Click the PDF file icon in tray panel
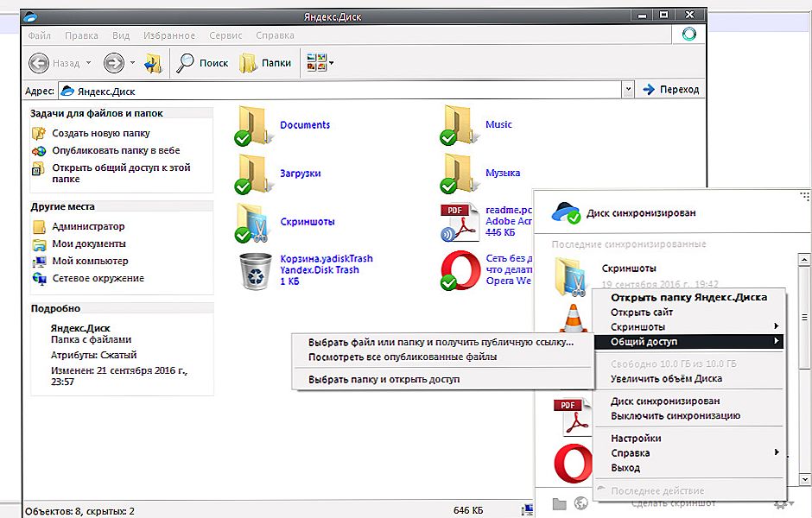Viewport: 812px width, 518px height. [x=573, y=417]
